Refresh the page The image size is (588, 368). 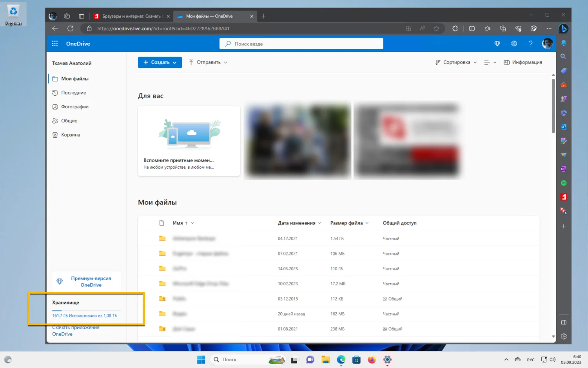click(70, 29)
